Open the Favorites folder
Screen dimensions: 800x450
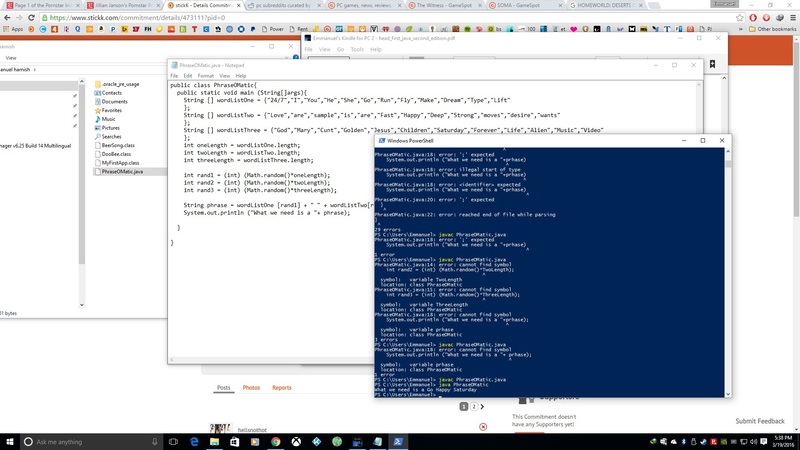[111, 110]
